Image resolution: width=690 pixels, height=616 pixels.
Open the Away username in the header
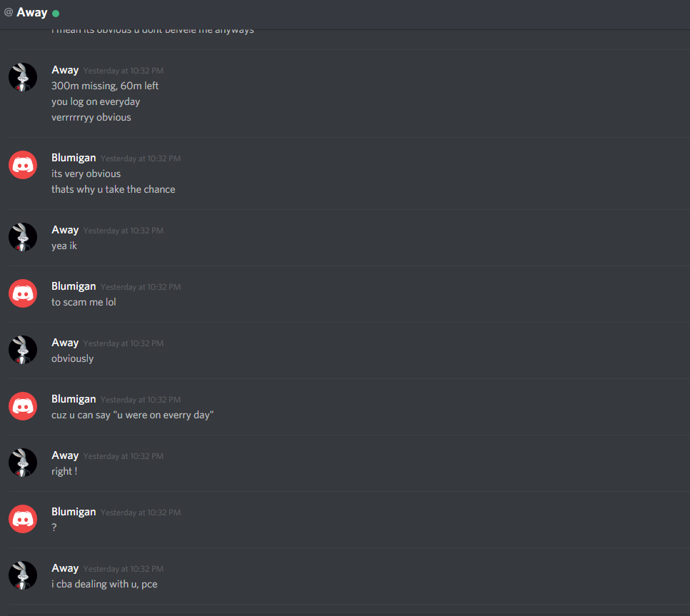point(31,12)
